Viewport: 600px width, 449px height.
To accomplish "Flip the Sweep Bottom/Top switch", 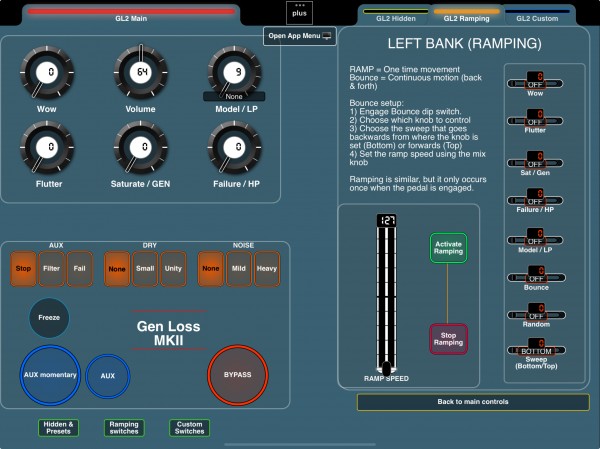I will coord(536,349).
